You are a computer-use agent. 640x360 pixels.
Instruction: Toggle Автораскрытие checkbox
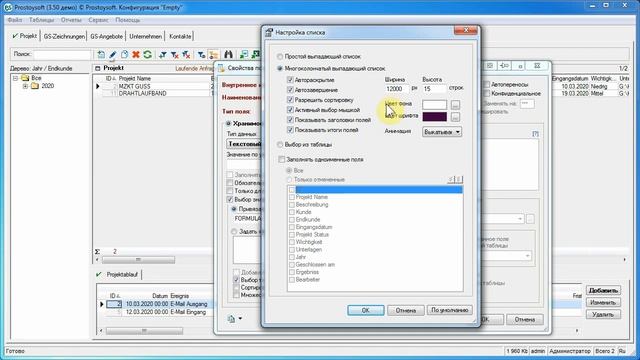click(x=290, y=80)
